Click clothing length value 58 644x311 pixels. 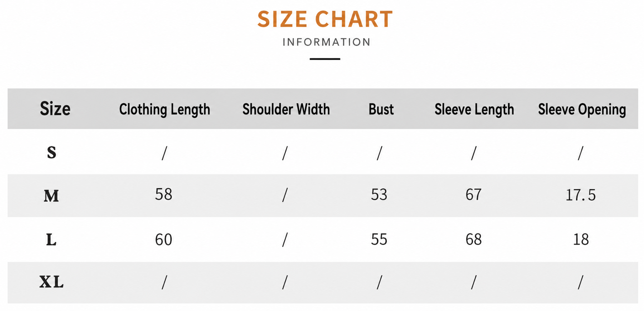(164, 195)
